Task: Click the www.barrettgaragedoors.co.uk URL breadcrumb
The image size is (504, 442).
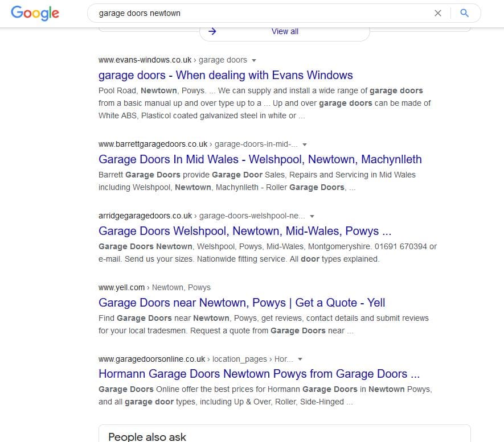Action: click(153, 144)
